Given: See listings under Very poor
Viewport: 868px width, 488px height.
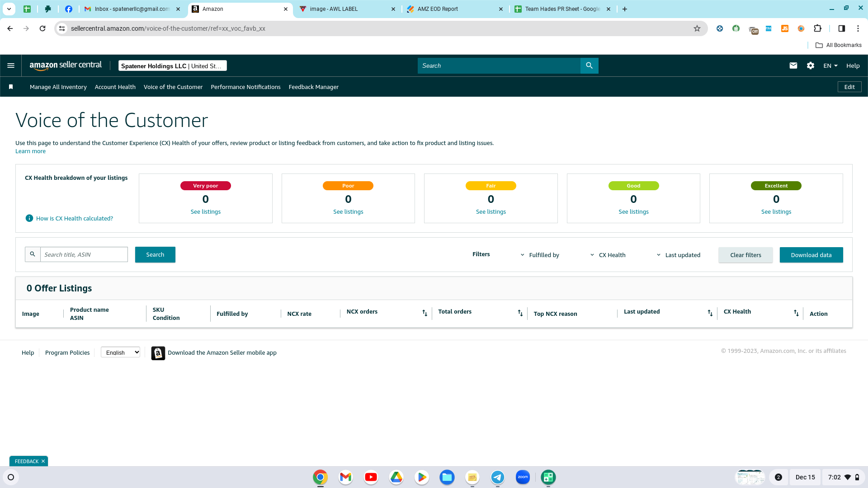Looking at the screenshot, I should click(x=206, y=211).
